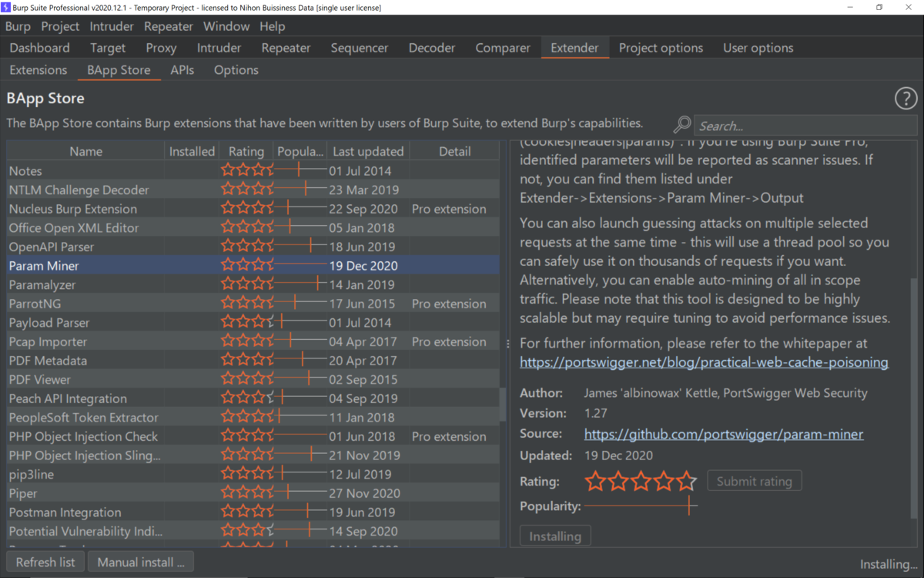This screenshot has height=578, width=924.
Task: Switch to the Repeater tab
Action: click(286, 48)
